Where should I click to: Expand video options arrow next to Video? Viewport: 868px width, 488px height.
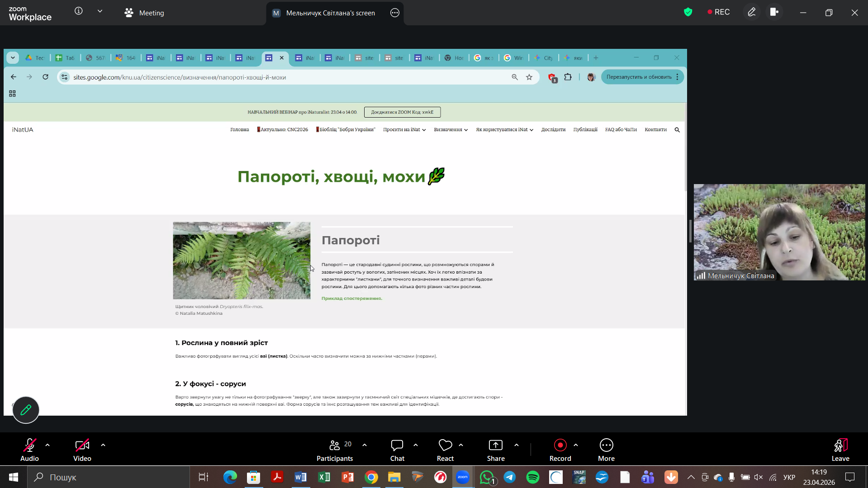103,445
